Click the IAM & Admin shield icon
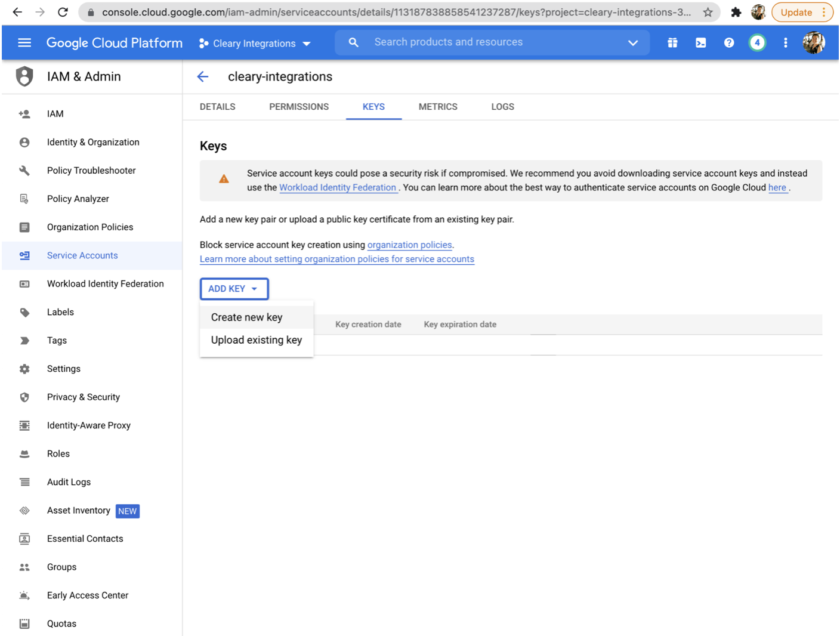This screenshot has width=840, height=636. pyautogui.click(x=24, y=76)
